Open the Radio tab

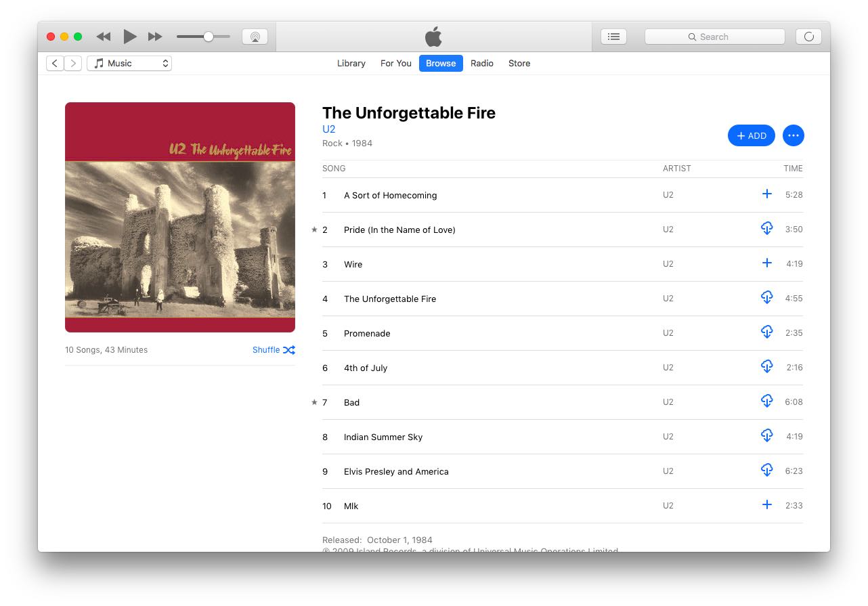tap(482, 63)
